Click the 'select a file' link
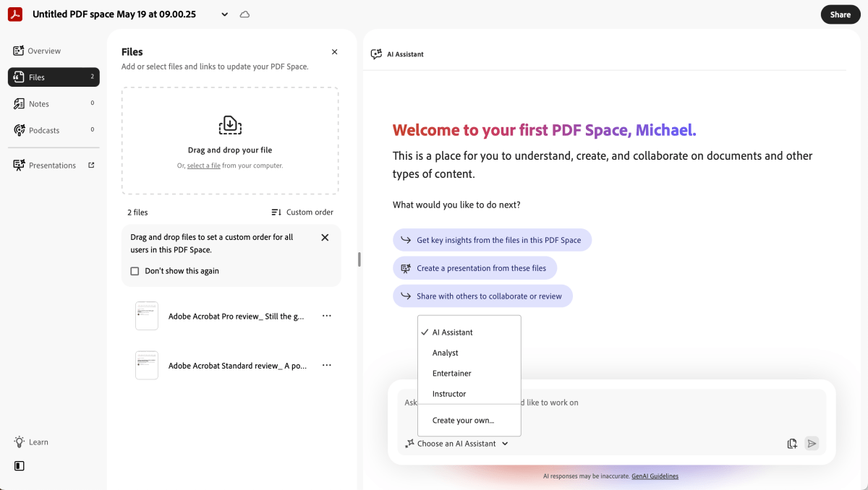 tap(204, 166)
